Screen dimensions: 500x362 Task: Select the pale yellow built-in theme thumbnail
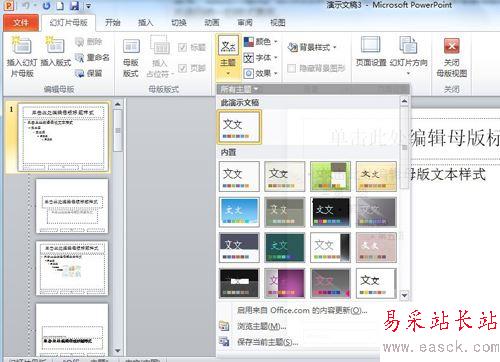tap(376, 176)
